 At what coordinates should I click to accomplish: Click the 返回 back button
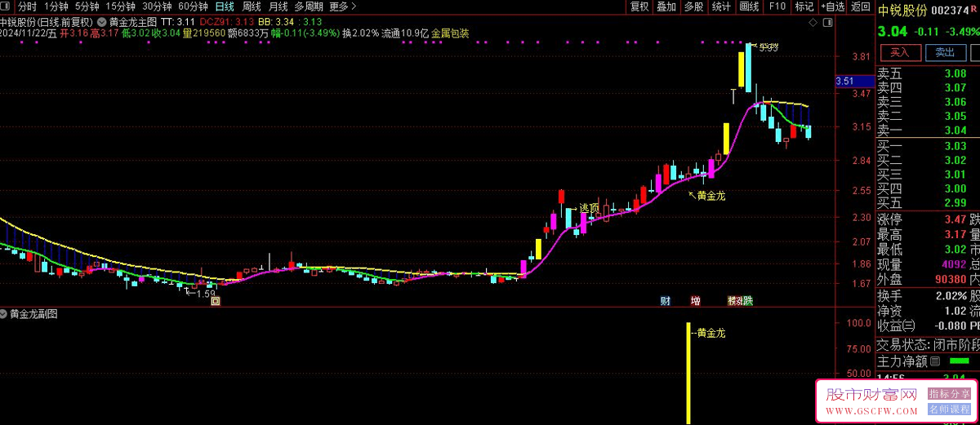point(861,7)
